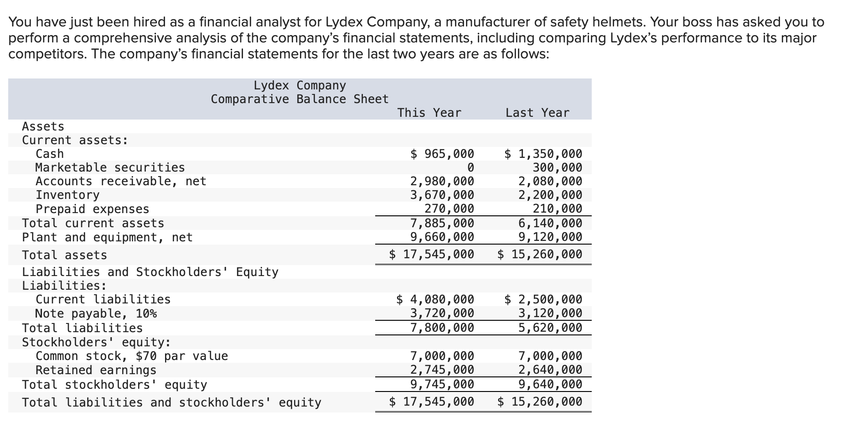The height and width of the screenshot is (428, 868).
Task: Click 'Common stock, $70 par value' label
Action: click(x=132, y=356)
